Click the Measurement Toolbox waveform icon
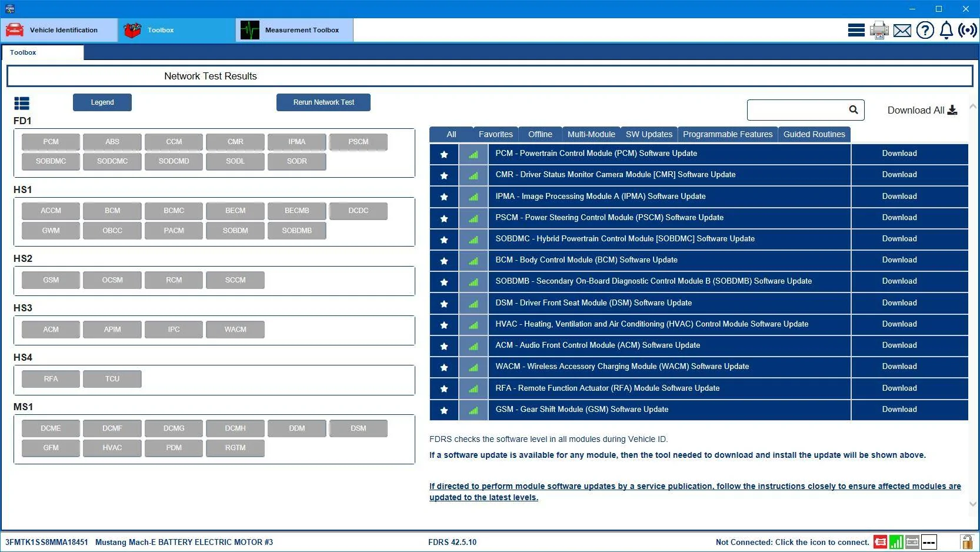Image resolution: width=980 pixels, height=552 pixels. click(250, 30)
